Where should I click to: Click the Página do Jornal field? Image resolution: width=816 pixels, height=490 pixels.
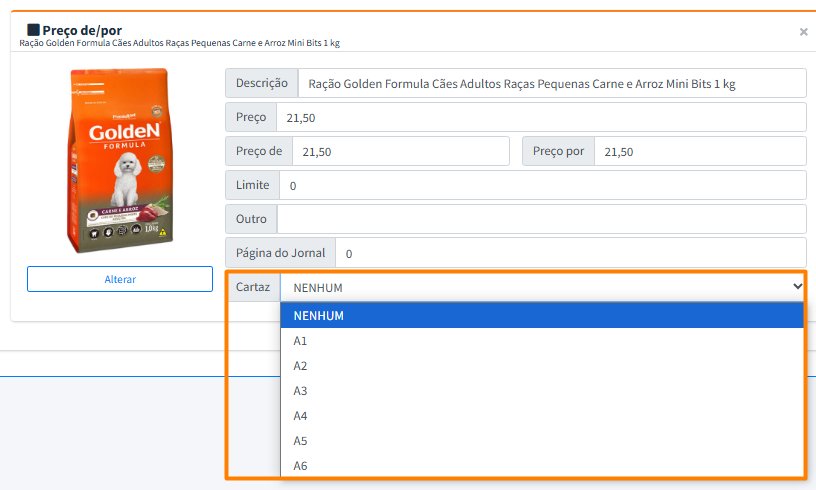[x=570, y=253]
